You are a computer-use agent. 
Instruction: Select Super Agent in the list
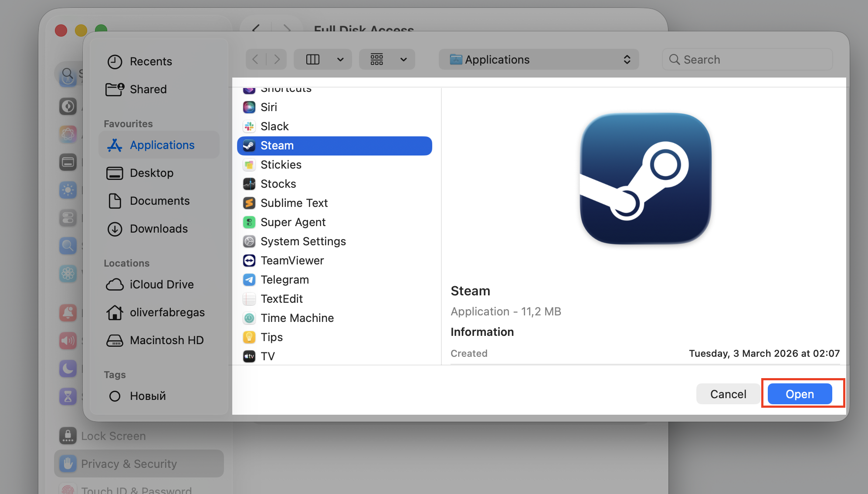[335, 222]
